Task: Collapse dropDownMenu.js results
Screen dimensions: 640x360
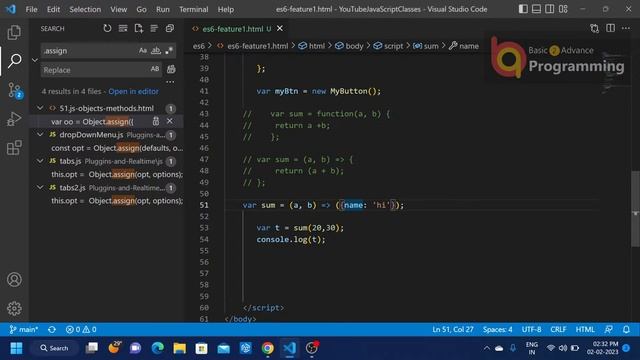Action: [40, 134]
